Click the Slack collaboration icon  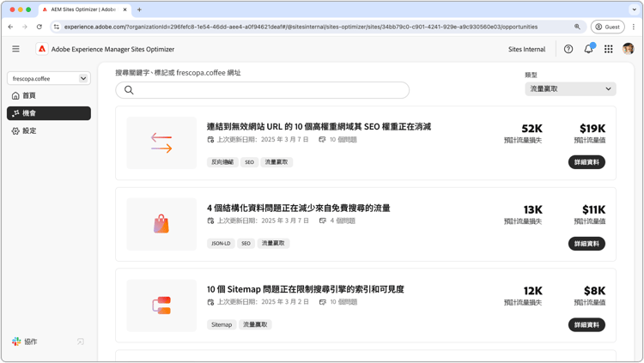tap(16, 342)
